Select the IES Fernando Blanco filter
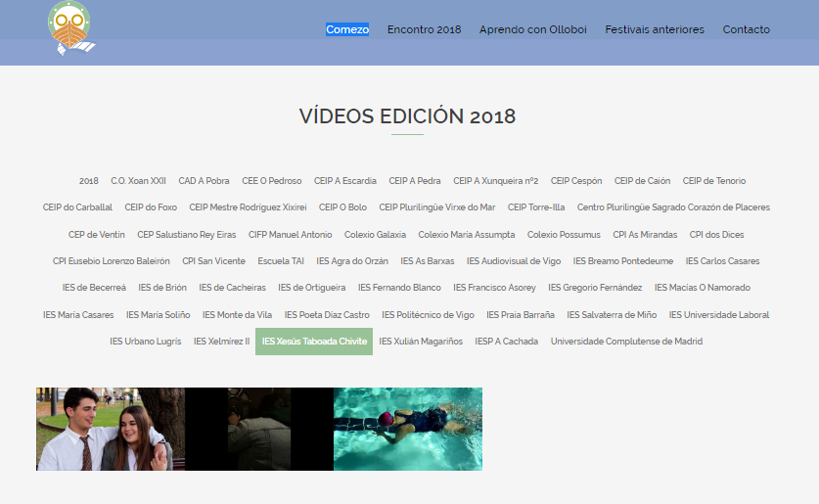 399,288
